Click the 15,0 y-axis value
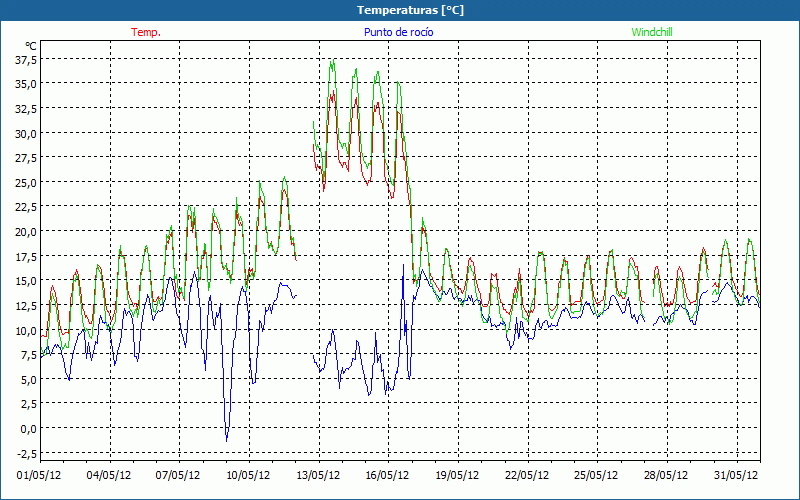Image resolution: width=800 pixels, height=500 pixels. [27, 281]
